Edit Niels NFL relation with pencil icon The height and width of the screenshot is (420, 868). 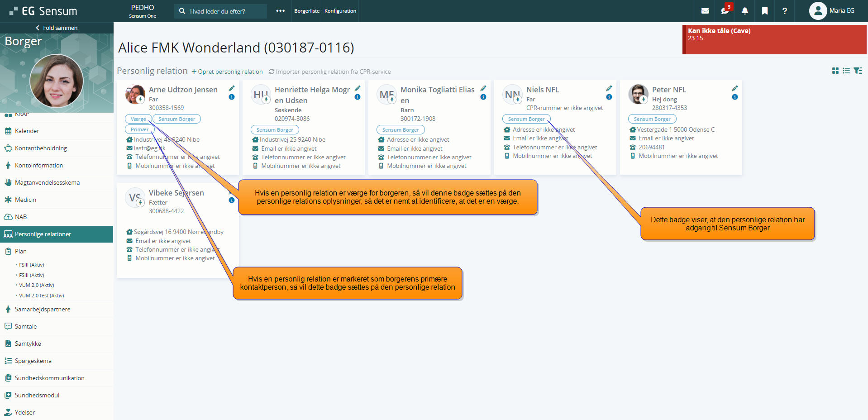[609, 88]
